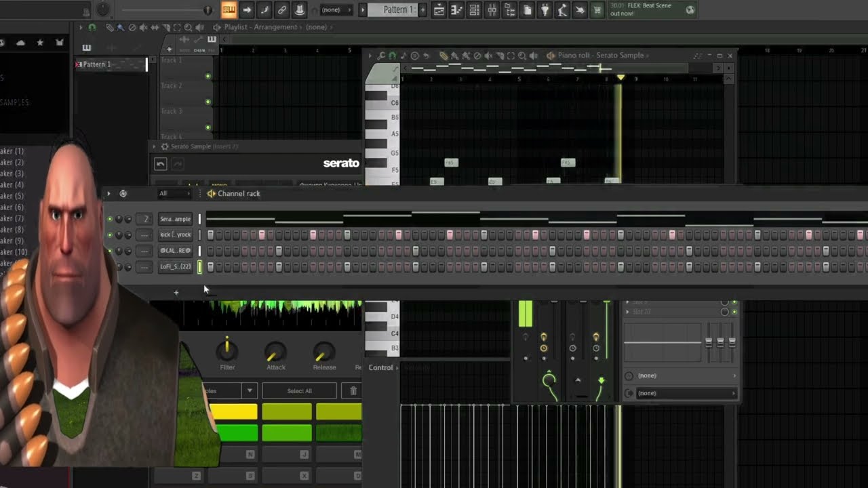Select the mute tool in Piano roll toolbar
This screenshot has height=488, width=868.
click(488, 56)
